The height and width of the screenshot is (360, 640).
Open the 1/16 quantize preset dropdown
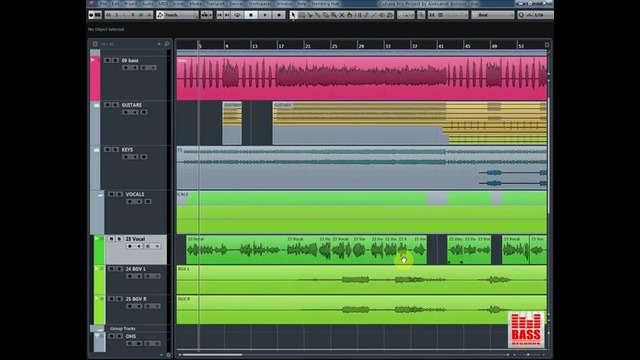(x=543, y=15)
